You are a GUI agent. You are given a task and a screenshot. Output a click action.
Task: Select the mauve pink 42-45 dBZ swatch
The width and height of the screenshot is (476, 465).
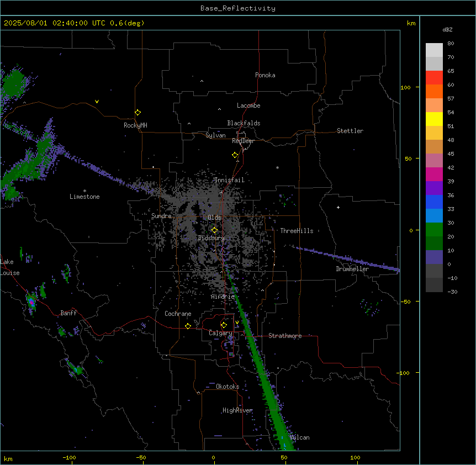(x=434, y=161)
